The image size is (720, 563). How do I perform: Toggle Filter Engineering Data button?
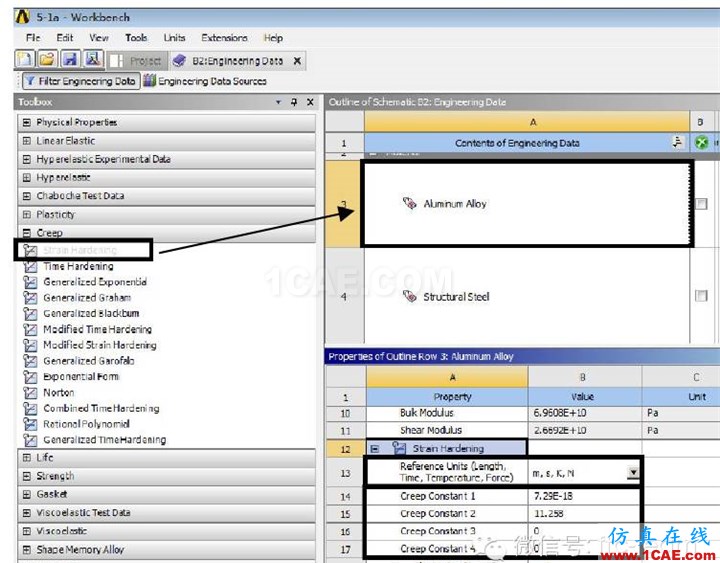coord(81,81)
